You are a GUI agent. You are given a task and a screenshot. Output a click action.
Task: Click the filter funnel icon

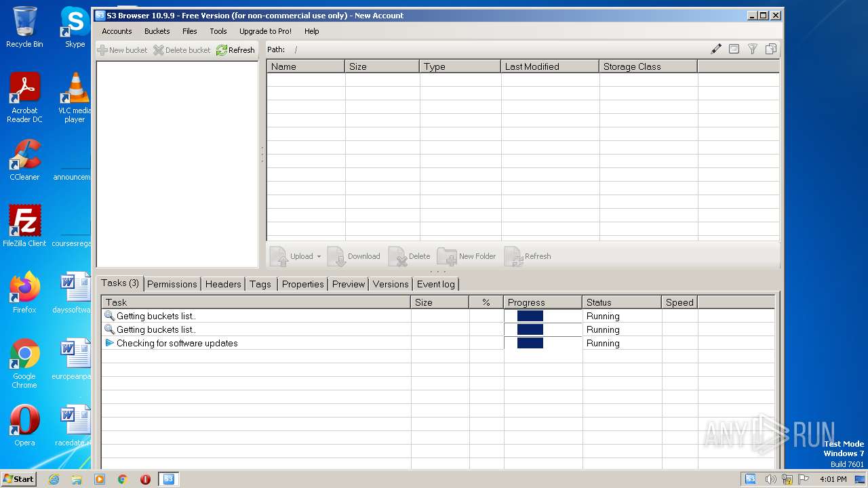pos(752,49)
